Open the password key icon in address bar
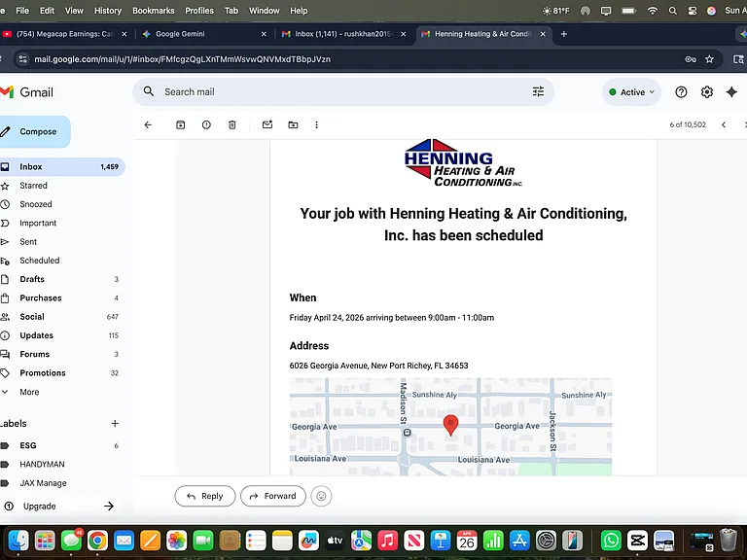Image resolution: width=747 pixels, height=560 pixels. [691, 59]
